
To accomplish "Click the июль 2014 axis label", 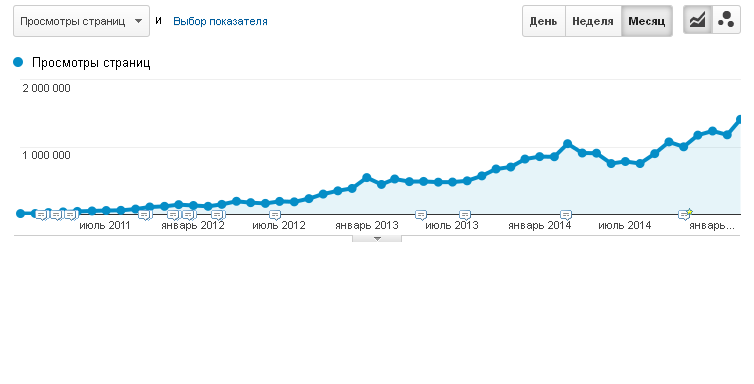I will click(x=625, y=225).
